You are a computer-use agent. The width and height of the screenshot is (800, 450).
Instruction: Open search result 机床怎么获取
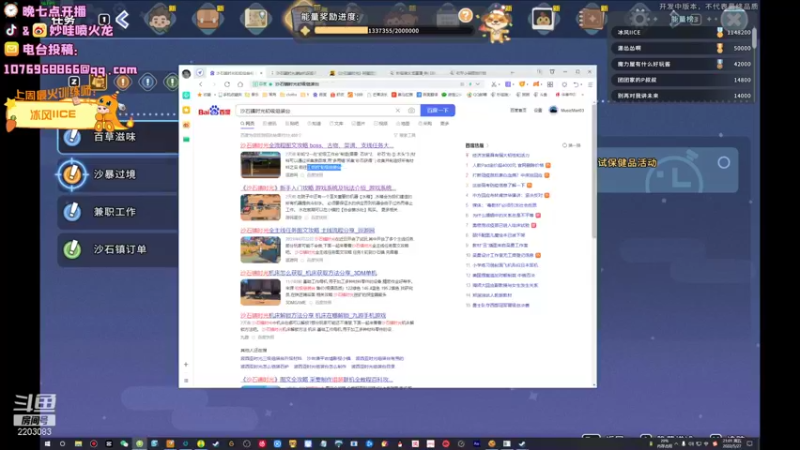pyautogui.click(x=309, y=273)
